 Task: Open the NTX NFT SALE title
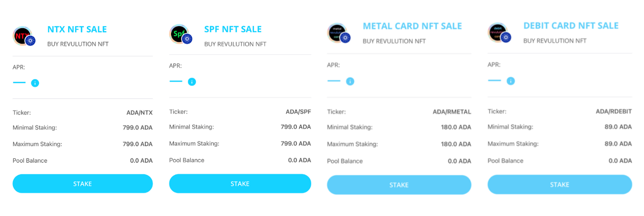coord(77,29)
